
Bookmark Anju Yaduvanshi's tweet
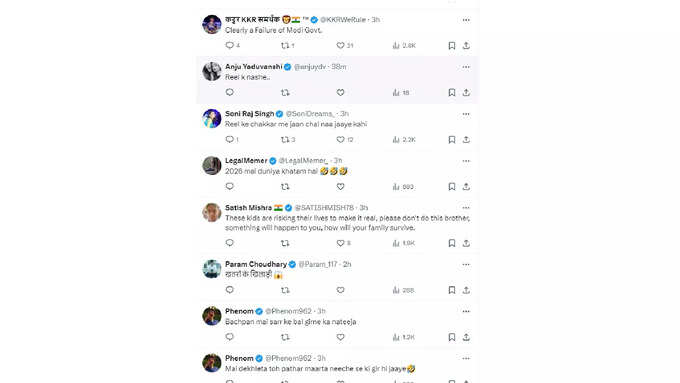(452, 92)
